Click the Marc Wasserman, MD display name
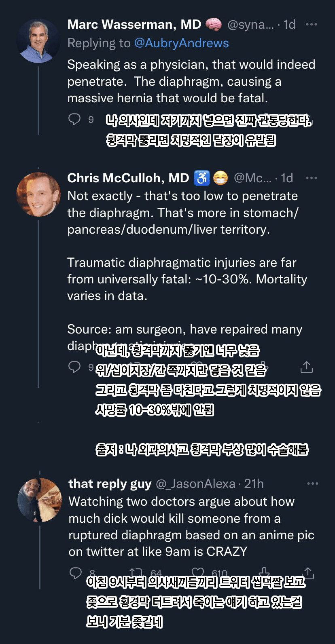 tap(134, 25)
